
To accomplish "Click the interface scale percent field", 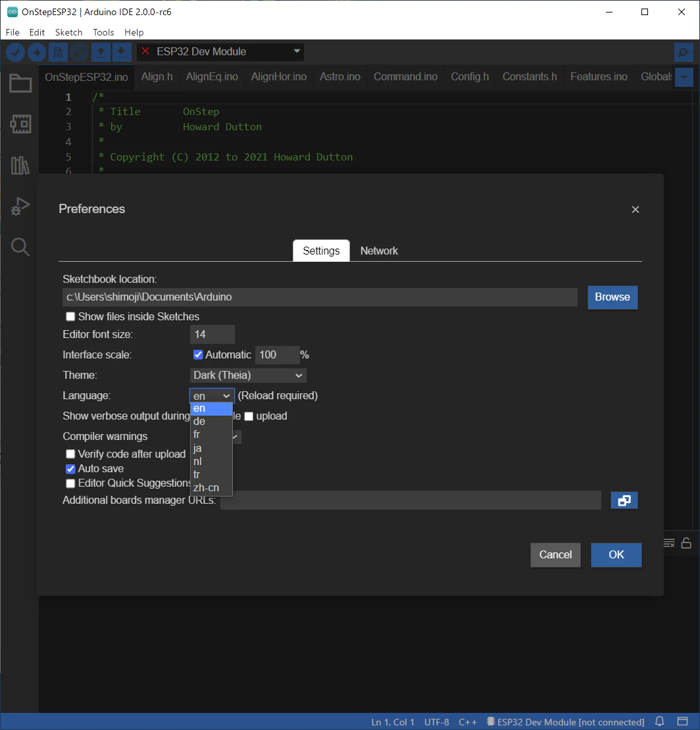I will pos(277,354).
